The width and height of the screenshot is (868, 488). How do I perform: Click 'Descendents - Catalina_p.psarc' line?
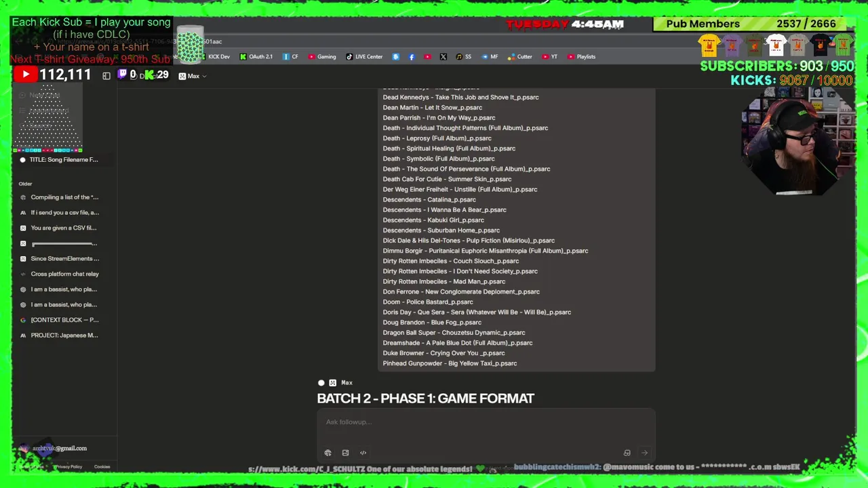429,200
